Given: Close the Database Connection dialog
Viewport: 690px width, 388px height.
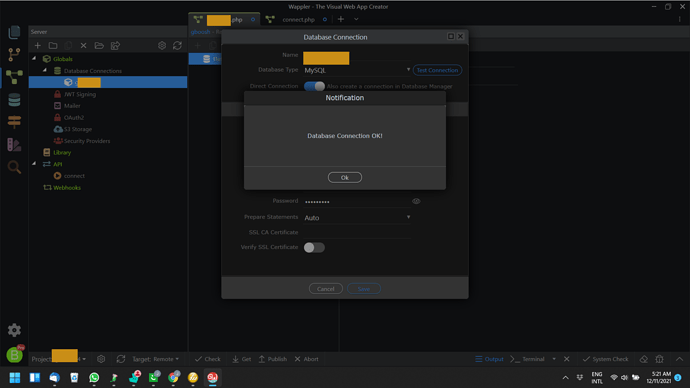Looking at the screenshot, I should point(460,37).
